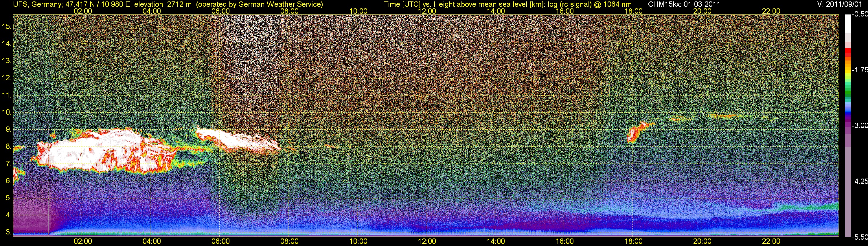868x246 pixels.
Task: Click the 7. km height axis label
Action: click(x=8, y=164)
